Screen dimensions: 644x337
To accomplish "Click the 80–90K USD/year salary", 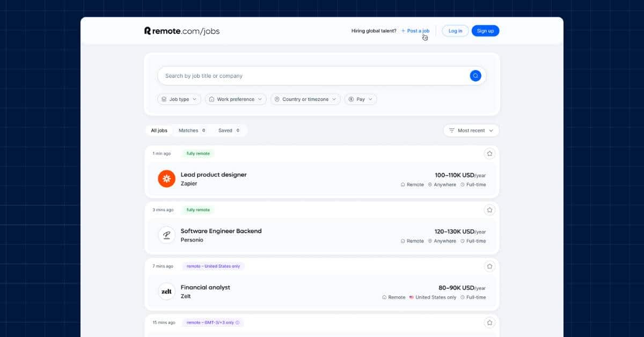I will pyautogui.click(x=462, y=288).
